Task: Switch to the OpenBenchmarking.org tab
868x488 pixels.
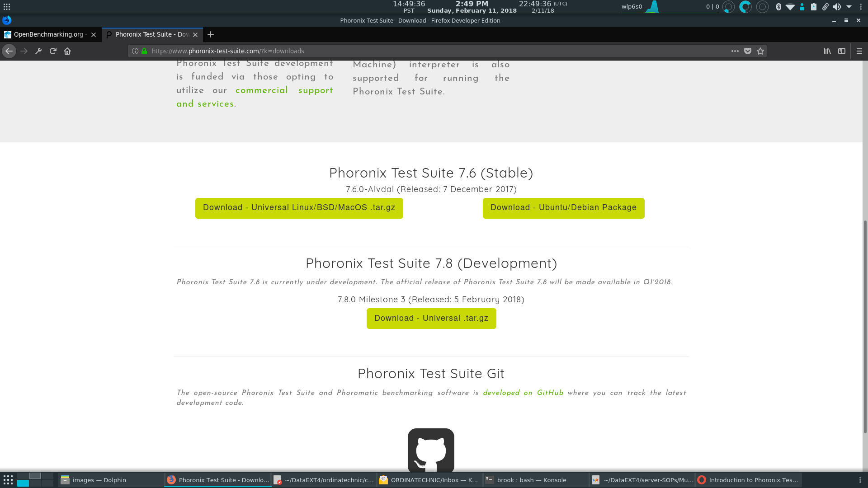Action: pos(50,34)
